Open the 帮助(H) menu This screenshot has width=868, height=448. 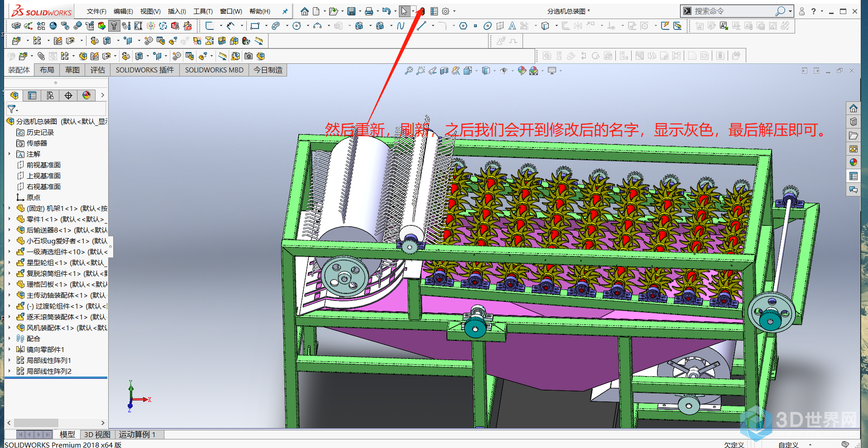(260, 11)
